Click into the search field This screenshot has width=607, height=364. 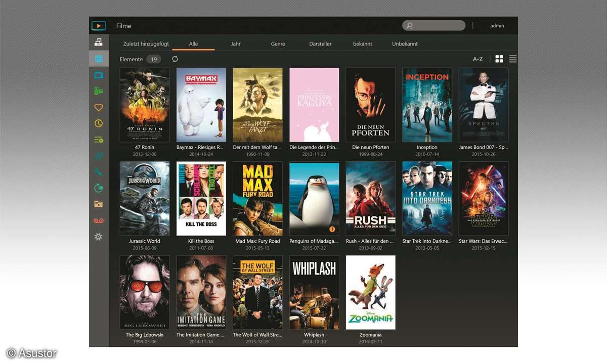coord(433,26)
